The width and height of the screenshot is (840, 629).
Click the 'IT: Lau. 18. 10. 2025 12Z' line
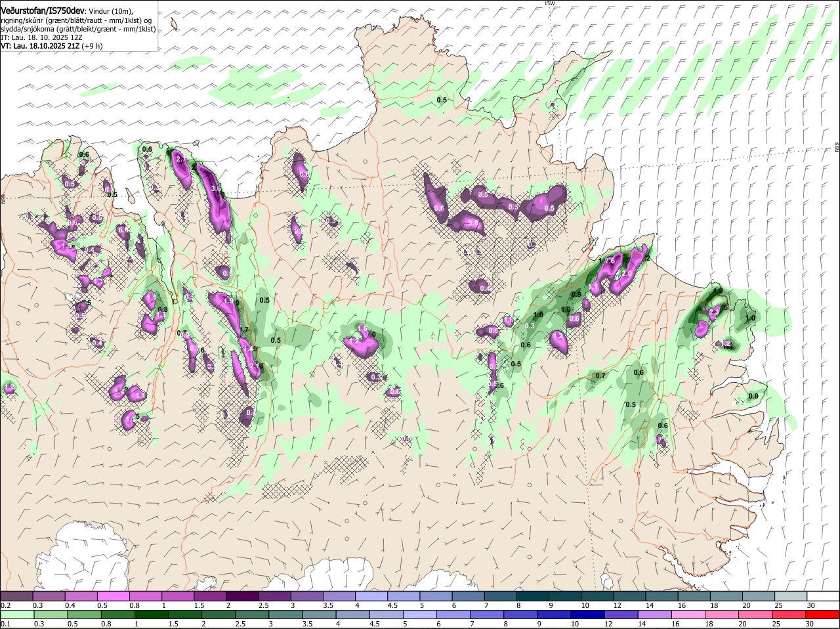coord(41,37)
